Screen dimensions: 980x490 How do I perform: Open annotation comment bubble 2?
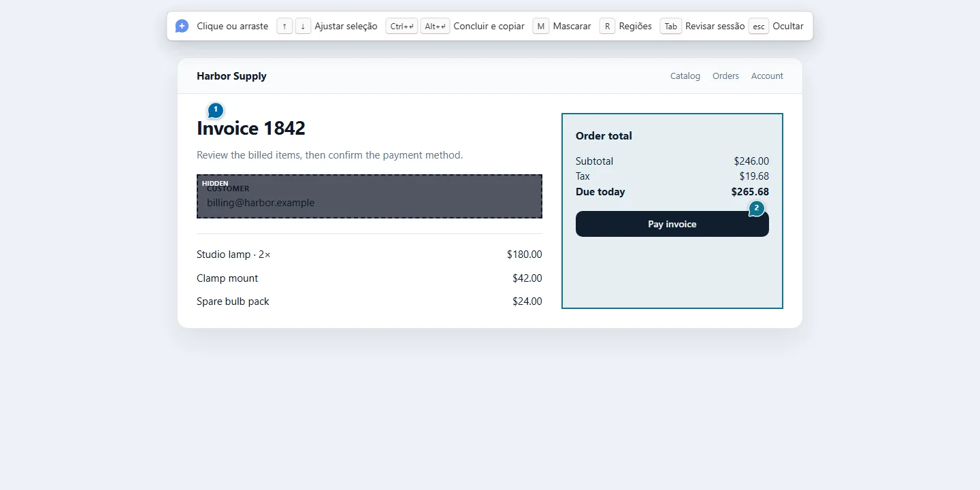click(x=757, y=209)
